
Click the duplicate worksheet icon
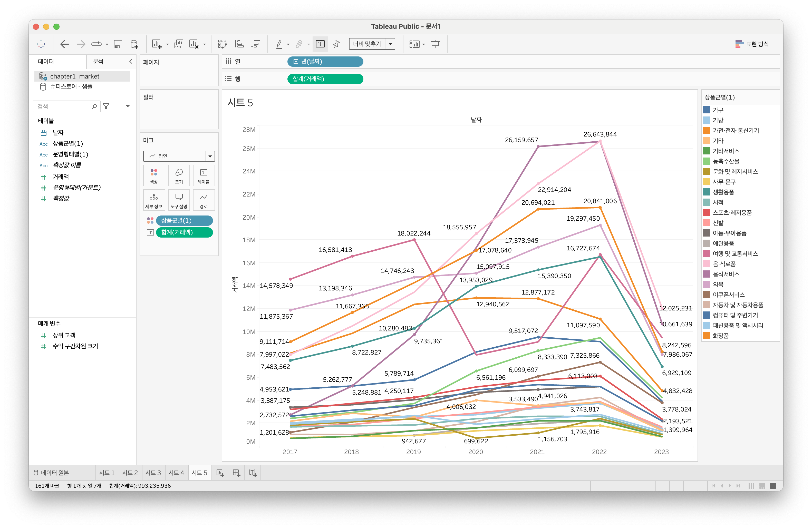point(178,44)
